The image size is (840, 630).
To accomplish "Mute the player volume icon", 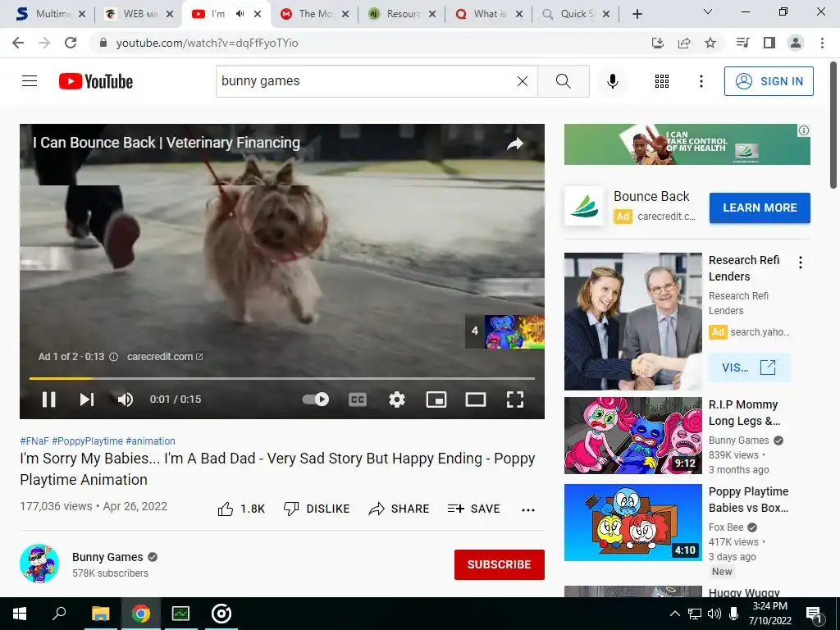I will tap(126, 399).
